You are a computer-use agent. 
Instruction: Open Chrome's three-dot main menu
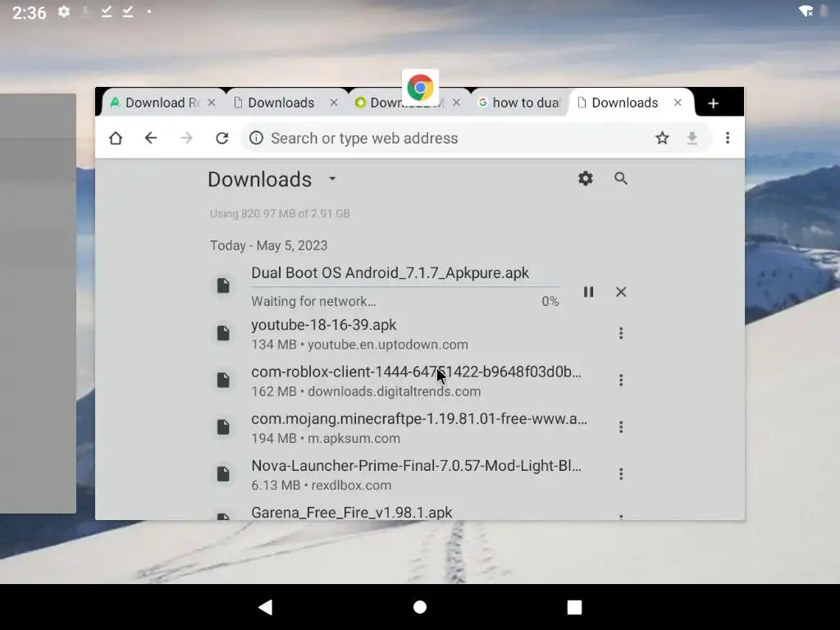(728, 138)
